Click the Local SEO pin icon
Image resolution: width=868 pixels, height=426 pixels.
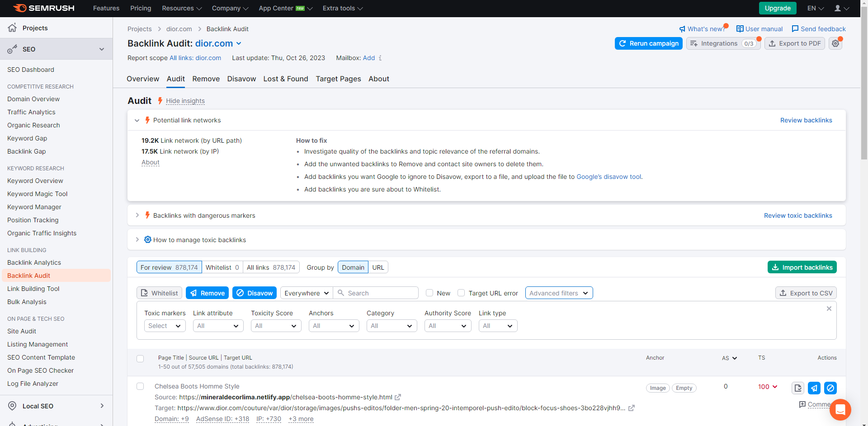point(12,406)
